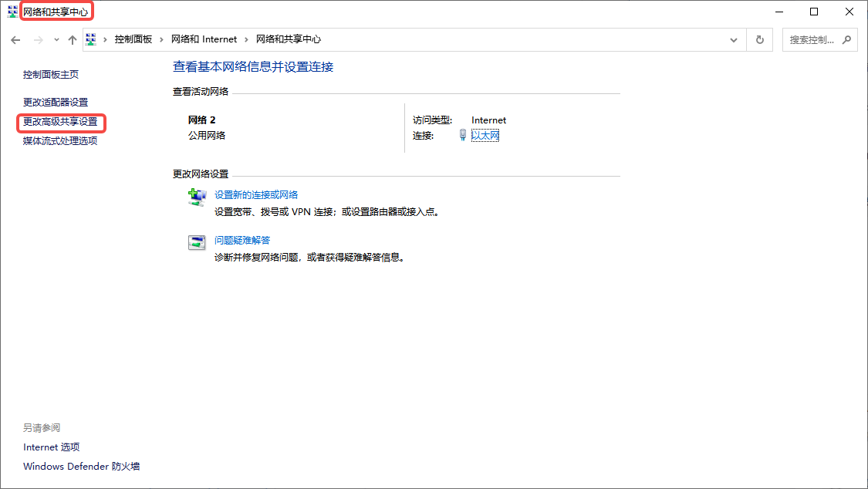Click the forward navigation arrow
The width and height of the screenshot is (868, 489).
pos(39,40)
